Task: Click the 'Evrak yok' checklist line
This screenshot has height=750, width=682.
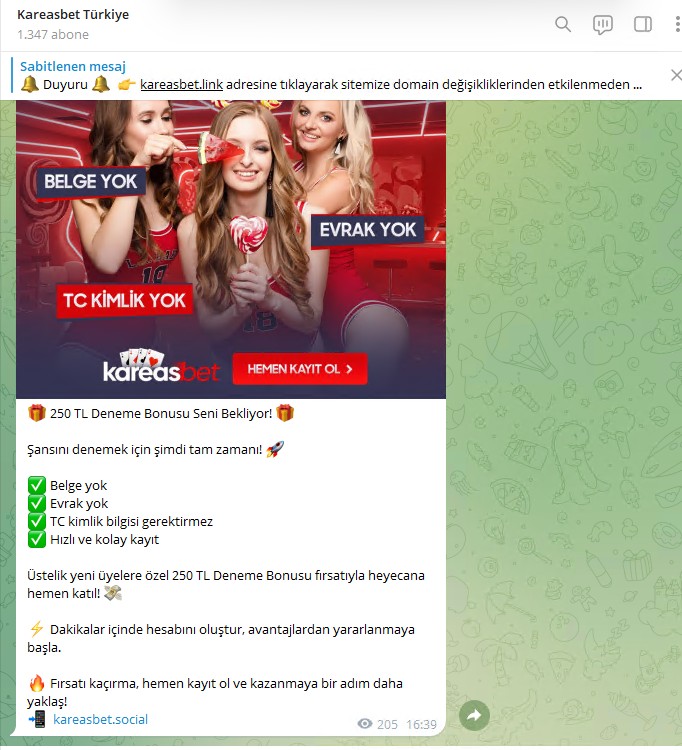Action: point(79,504)
